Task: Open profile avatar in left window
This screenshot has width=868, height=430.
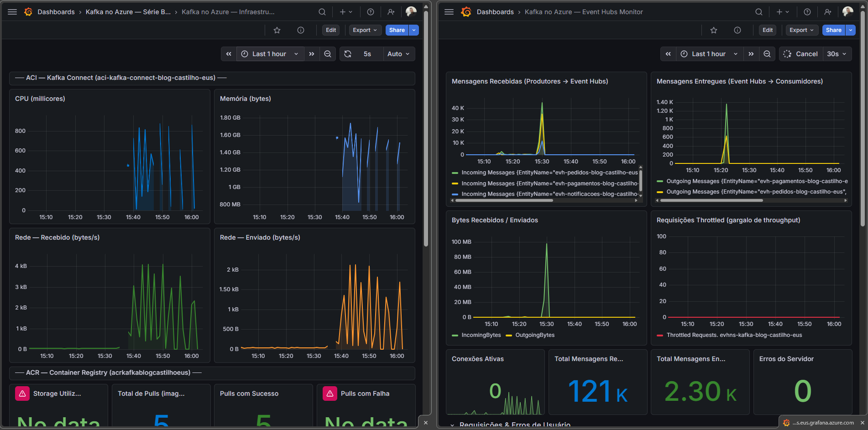Action: [411, 12]
